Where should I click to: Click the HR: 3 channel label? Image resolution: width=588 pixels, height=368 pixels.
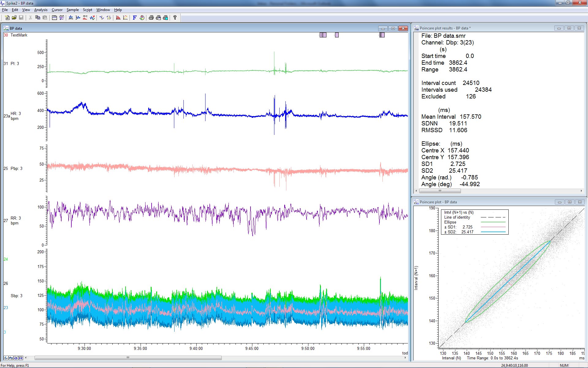point(15,113)
